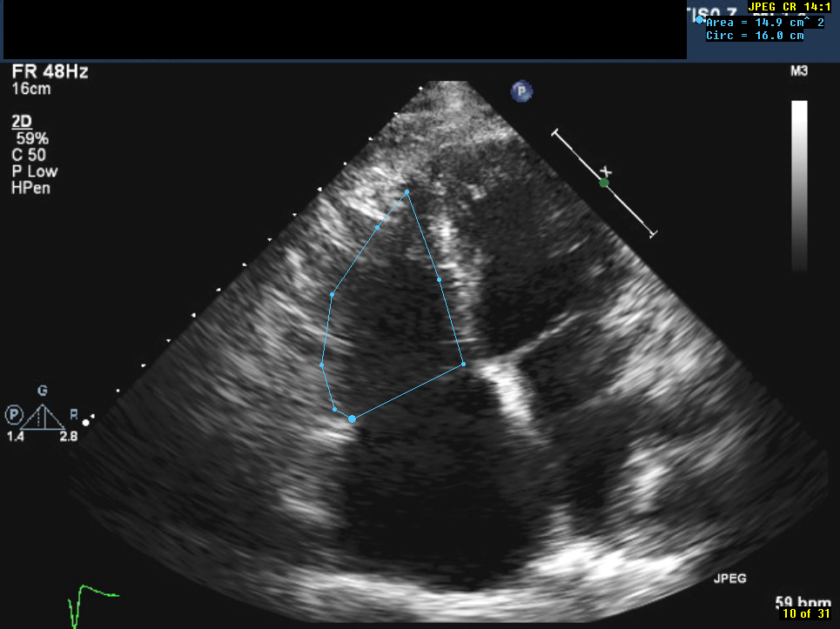Click the HPen penetration setting
The height and width of the screenshot is (629, 840).
click(x=30, y=188)
